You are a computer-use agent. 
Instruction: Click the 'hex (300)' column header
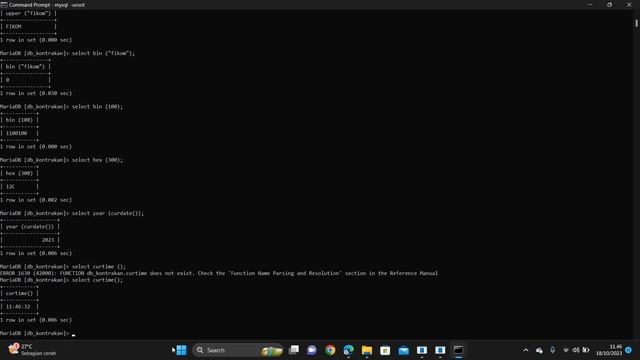[19, 173]
